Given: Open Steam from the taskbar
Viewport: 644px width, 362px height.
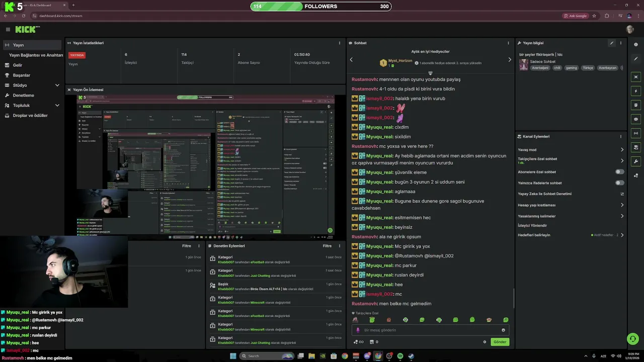Looking at the screenshot, I should (411, 356).
